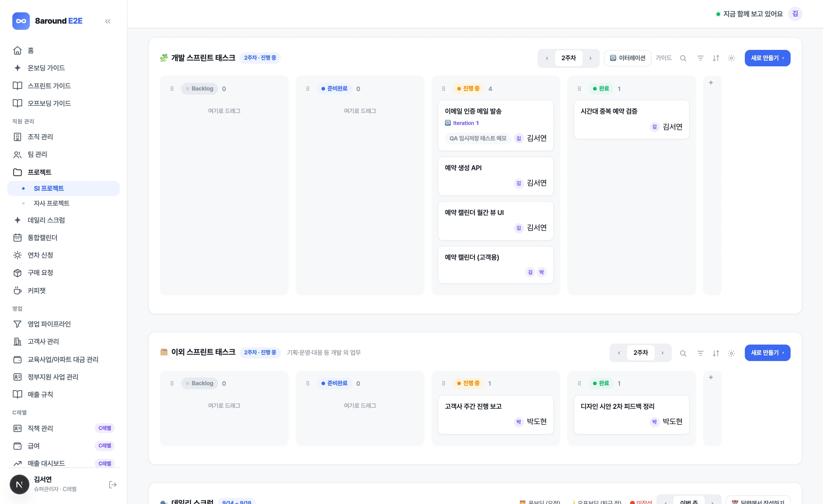Add a column to 개발 스프린트 board
The height and width of the screenshot is (504, 823).
pos(711,83)
